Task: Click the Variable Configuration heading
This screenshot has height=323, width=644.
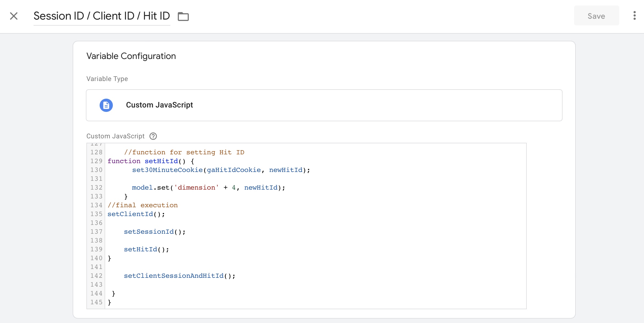Action: point(131,56)
